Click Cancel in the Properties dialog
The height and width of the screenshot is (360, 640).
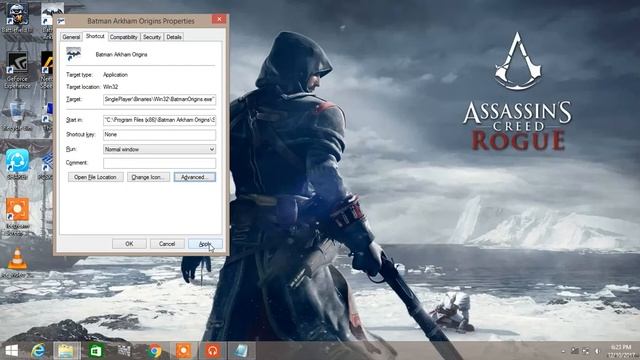pos(167,244)
